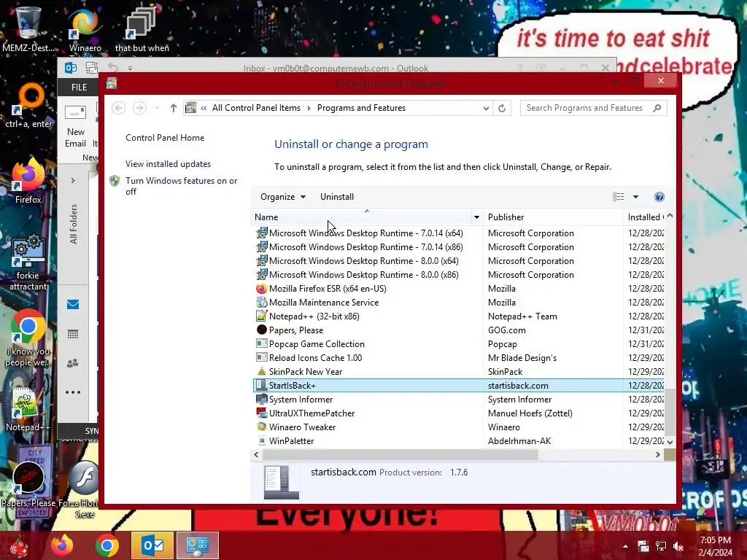747x560 pixels.
Task: Open People view icon in Outlook sidebar
Action: coord(73,363)
